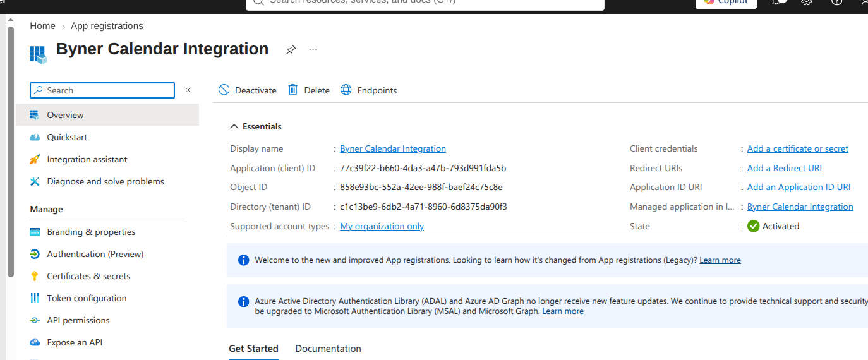868x360 pixels.
Task: Click into the sidebar Search field
Action: 102,90
